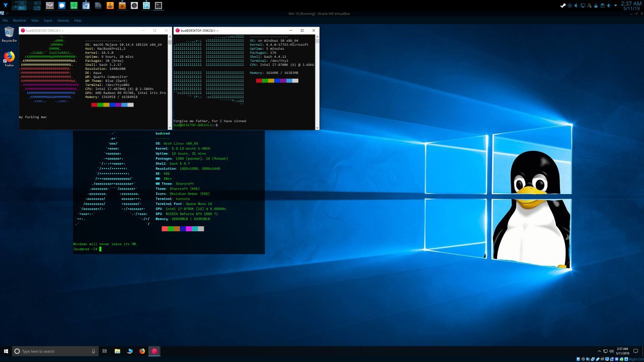This screenshot has height=362, width=644.
Task: Open the orange joystick icon in KDE panel
Action: tap(110, 6)
